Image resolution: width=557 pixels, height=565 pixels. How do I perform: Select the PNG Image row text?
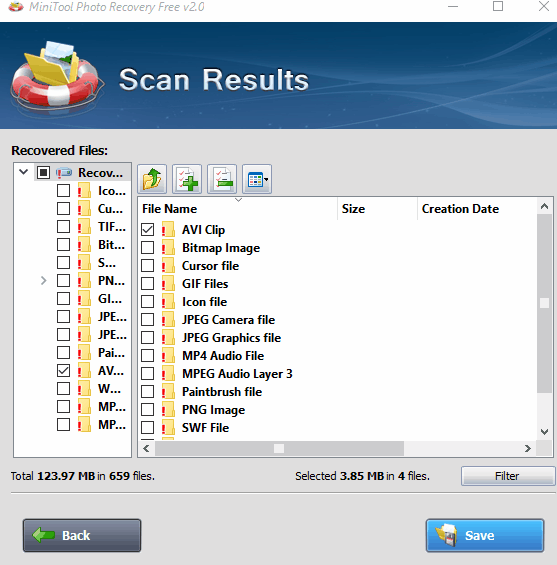point(213,410)
